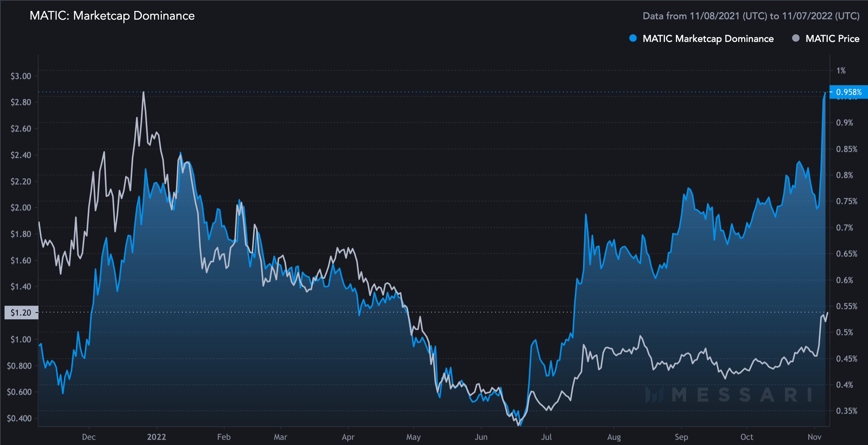Viewport: 868px width, 445px height.
Task: Click the Oct label on the time axis
Action: pos(747,437)
